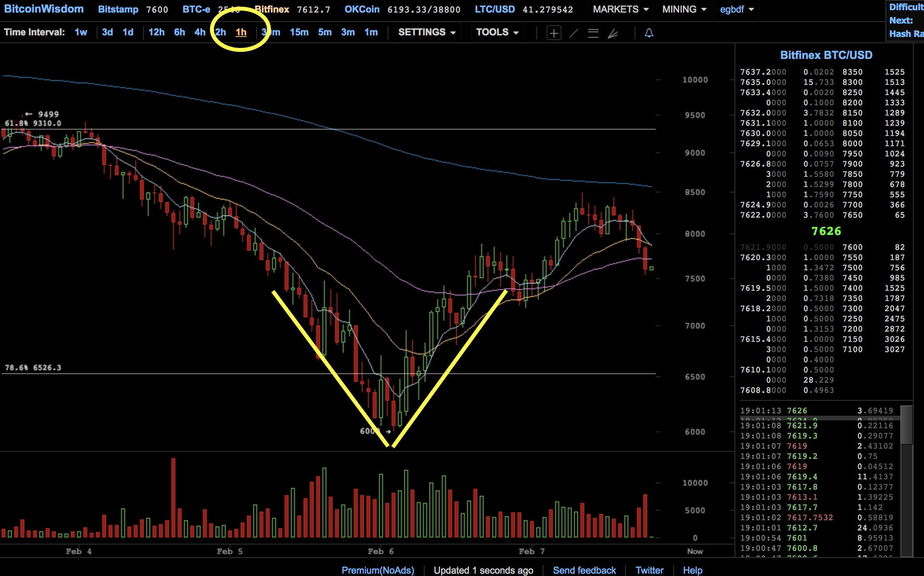
Task: Set time interval to 1d
Action: (x=128, y=32)
